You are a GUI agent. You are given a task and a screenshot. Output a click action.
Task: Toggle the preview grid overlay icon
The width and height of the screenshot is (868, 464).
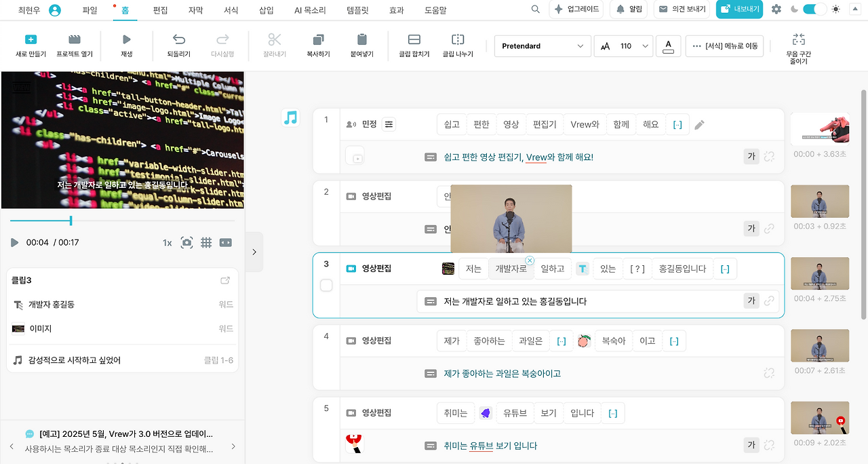pyautogui.click(x=206, y=242)
